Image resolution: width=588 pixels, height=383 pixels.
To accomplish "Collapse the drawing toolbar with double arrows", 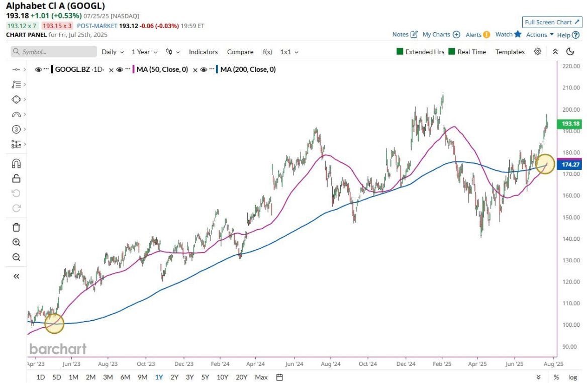I will [x=16, y=276].
